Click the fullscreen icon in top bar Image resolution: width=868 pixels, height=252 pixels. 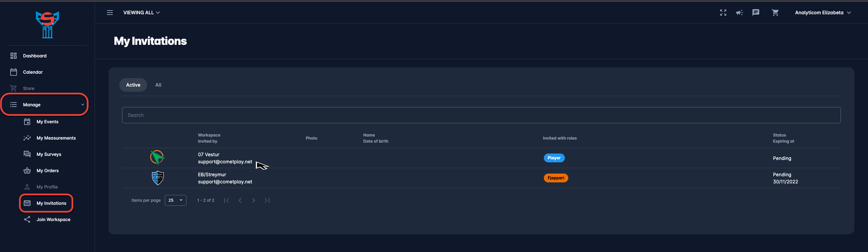[x=723, y=13]
